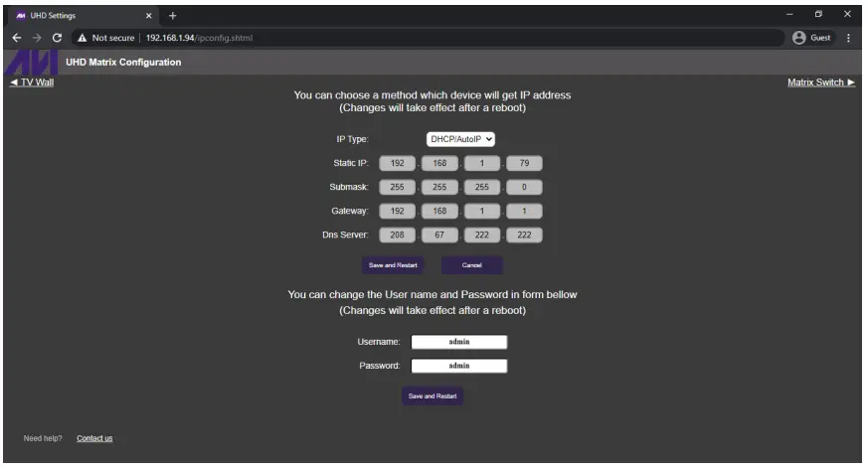Image resolution: width=868 pixels, height=471 pixels.
Task: Click the Static IP first octet field
Action: (397, 163)
